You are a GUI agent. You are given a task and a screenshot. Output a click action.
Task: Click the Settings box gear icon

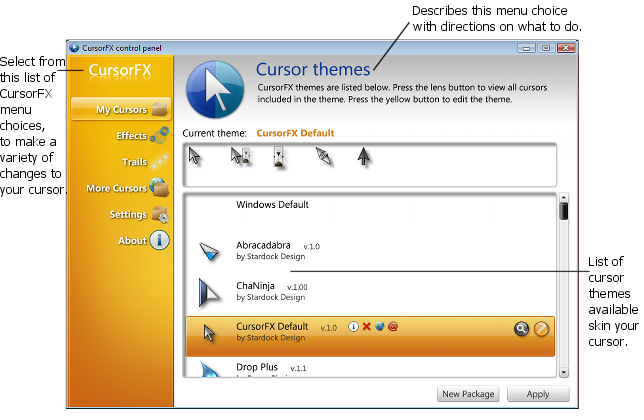pos(160,214)
